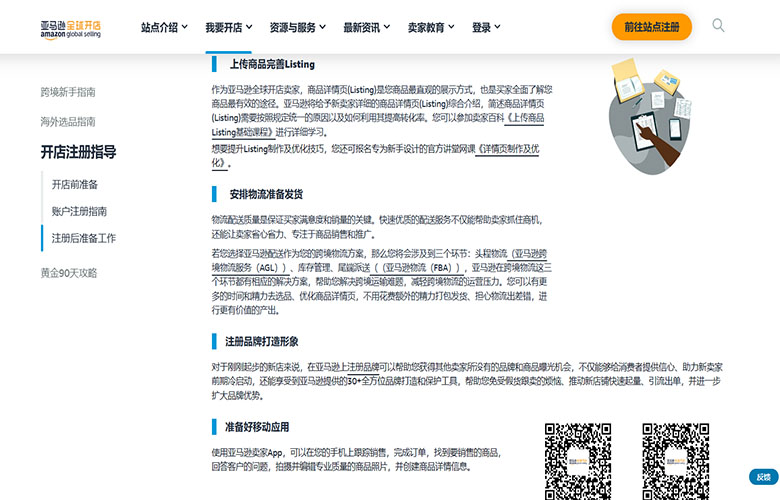Open the 上传商品Listing基础课程 link
This screenshot has width=780, height=500.
point(525,118)
